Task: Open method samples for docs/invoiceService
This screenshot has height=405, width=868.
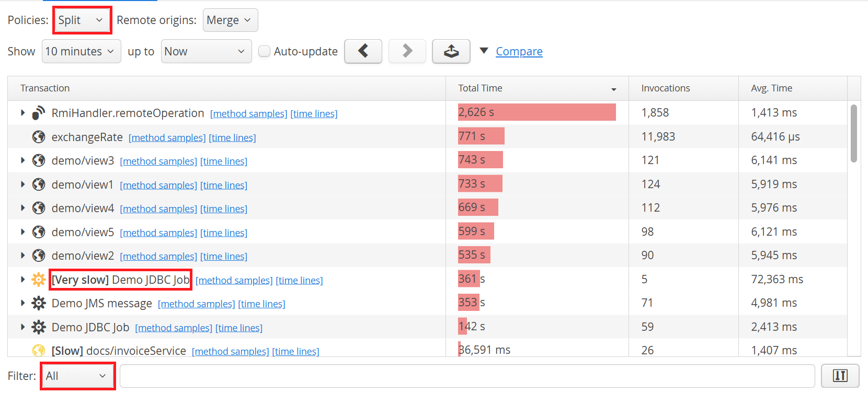Action: pos(231,352)
